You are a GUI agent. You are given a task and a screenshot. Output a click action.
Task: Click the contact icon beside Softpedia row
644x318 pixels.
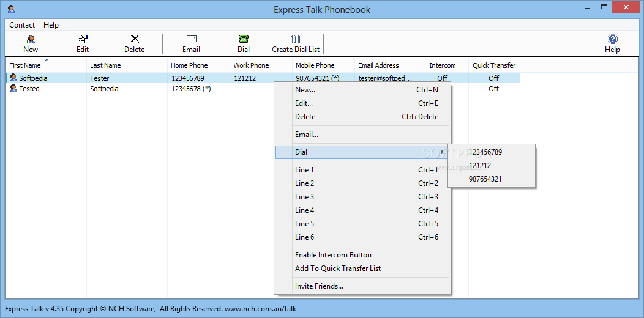point(13,78)
